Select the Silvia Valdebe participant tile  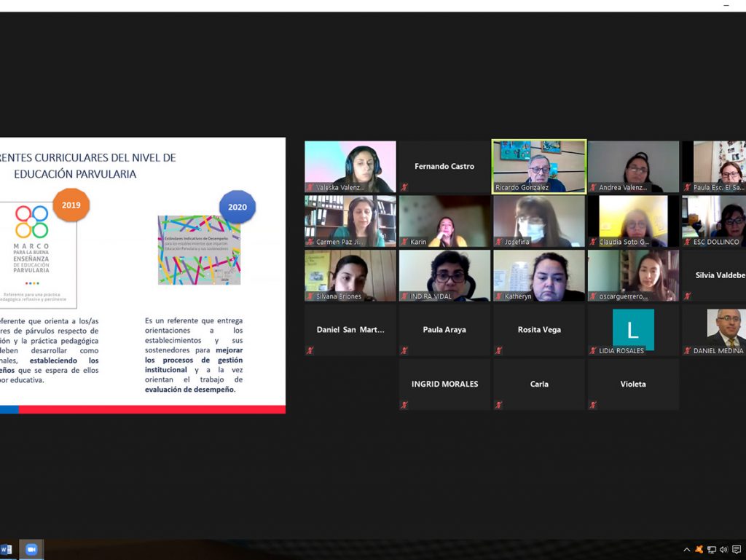pos(714,276)
